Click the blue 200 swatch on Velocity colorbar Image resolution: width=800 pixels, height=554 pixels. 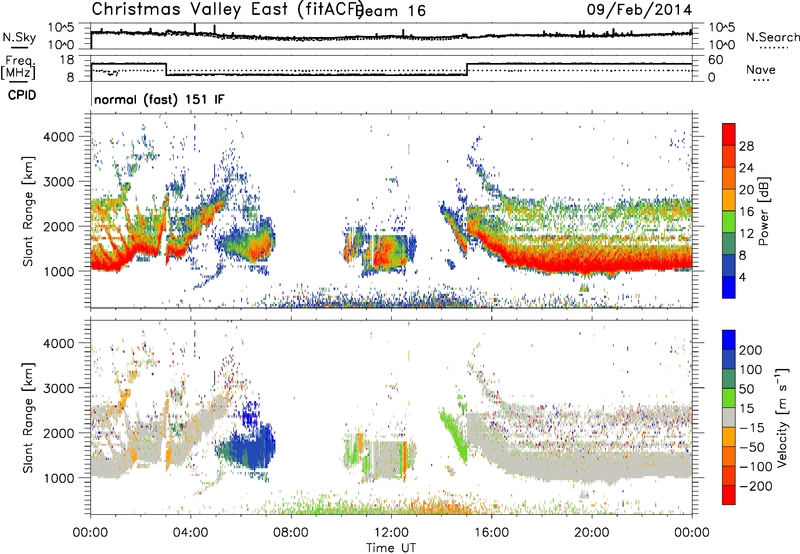point(729,340)
